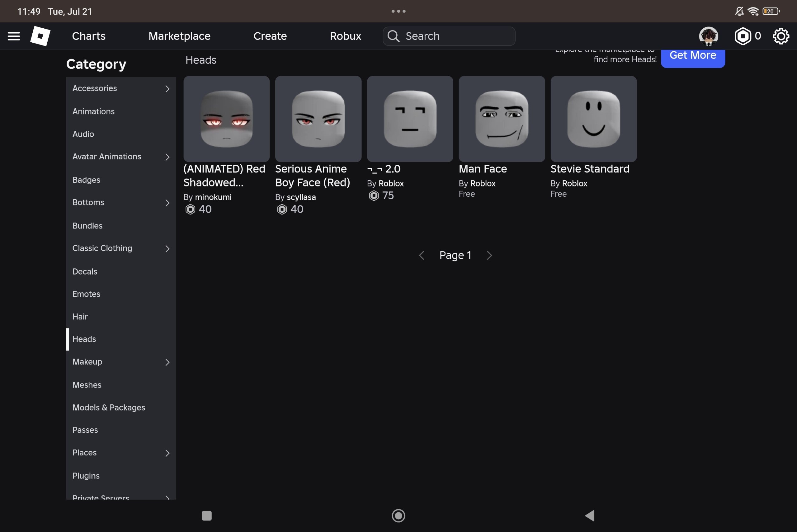This screenshot has height=532, width=797.
Task: Click the Free label under Stevie Standard
Action: pos(559,194)
